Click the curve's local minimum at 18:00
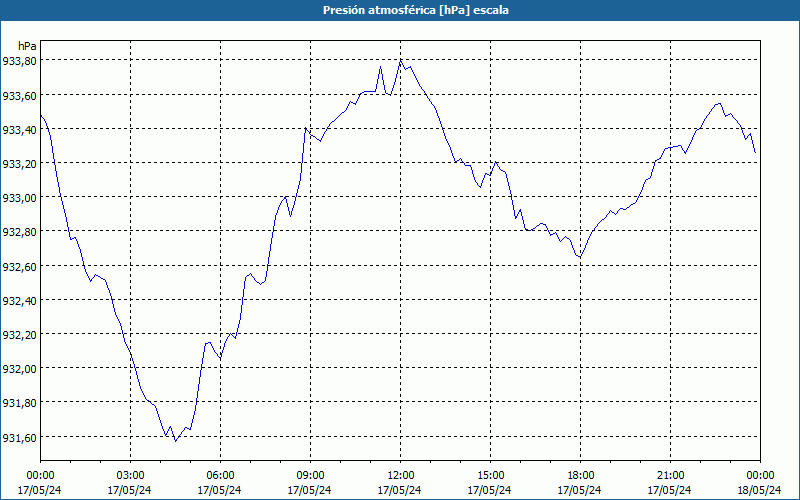800x500 pixels. (x=580, y=257)
